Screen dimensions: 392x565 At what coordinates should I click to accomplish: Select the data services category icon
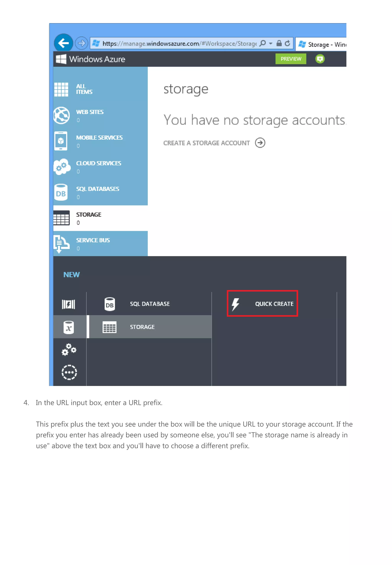click(x=69, y=327)
